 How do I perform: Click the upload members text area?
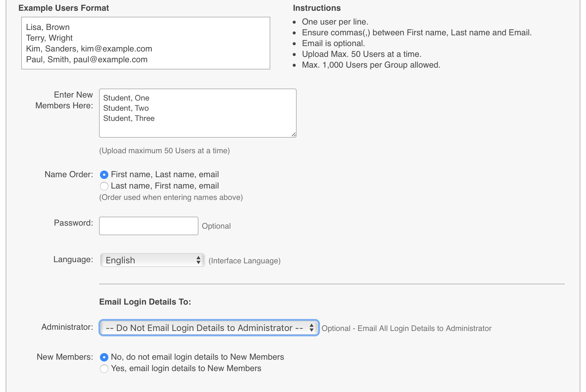[198, 113]
